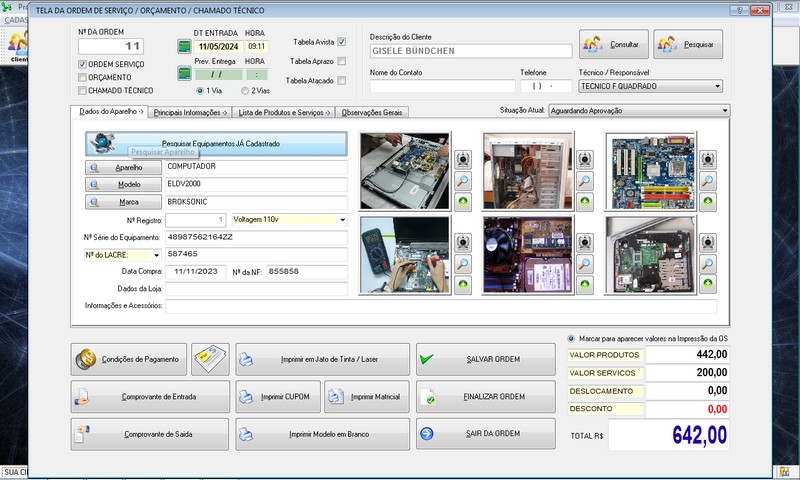Screen dimensions: 800x480
Task: Click the Pesquisar client button
Action: pyautogui.click(x=688, y=44)
